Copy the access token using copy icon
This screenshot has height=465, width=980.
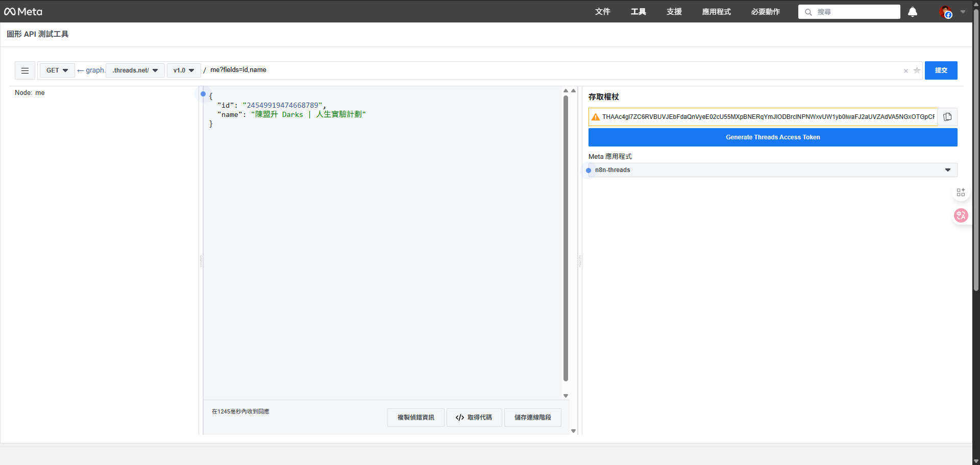click(x=948, y=117)
